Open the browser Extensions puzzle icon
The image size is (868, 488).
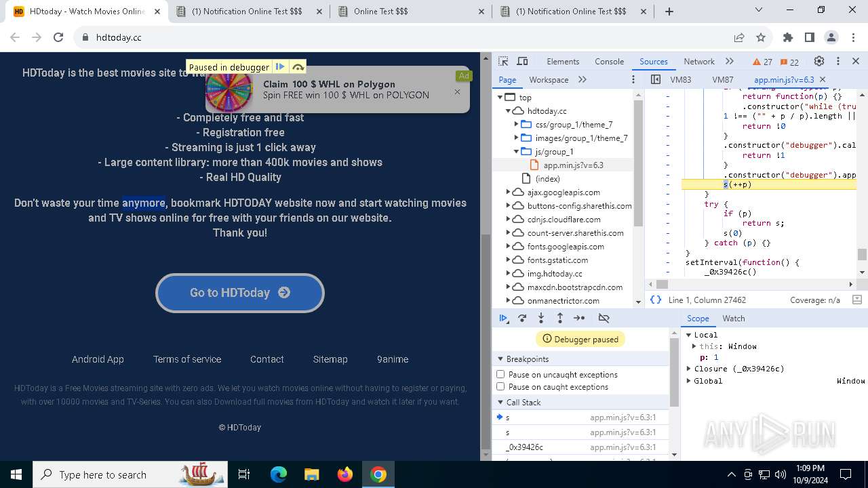(787, 38)
